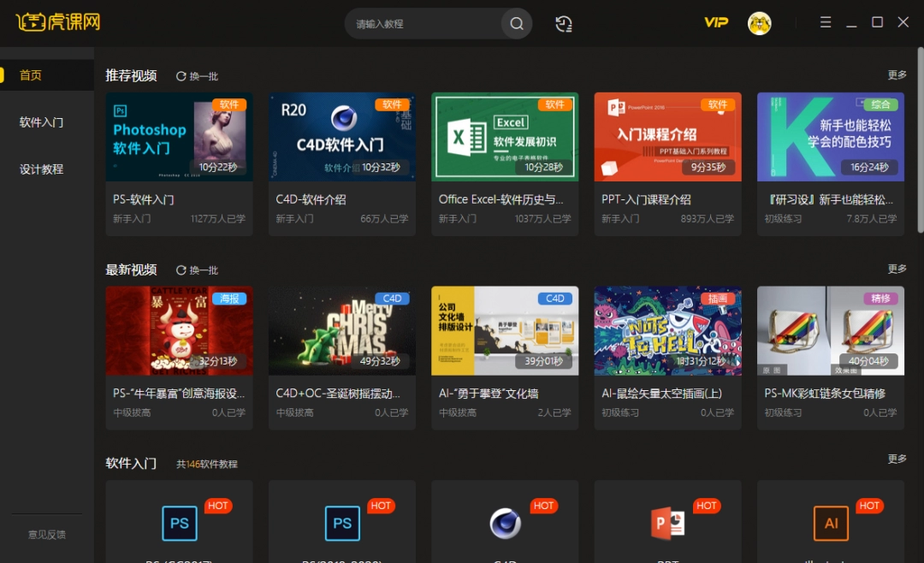Open the first PS software icon card
The height and width of the screenshot is (563, 924).
click(180, 523)
